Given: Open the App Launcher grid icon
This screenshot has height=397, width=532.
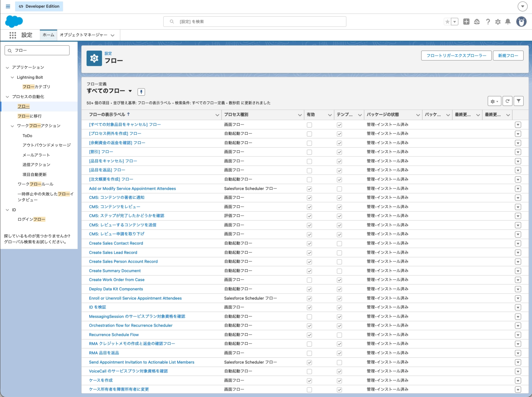Looking at the screenshot, I should click(13, 35).
